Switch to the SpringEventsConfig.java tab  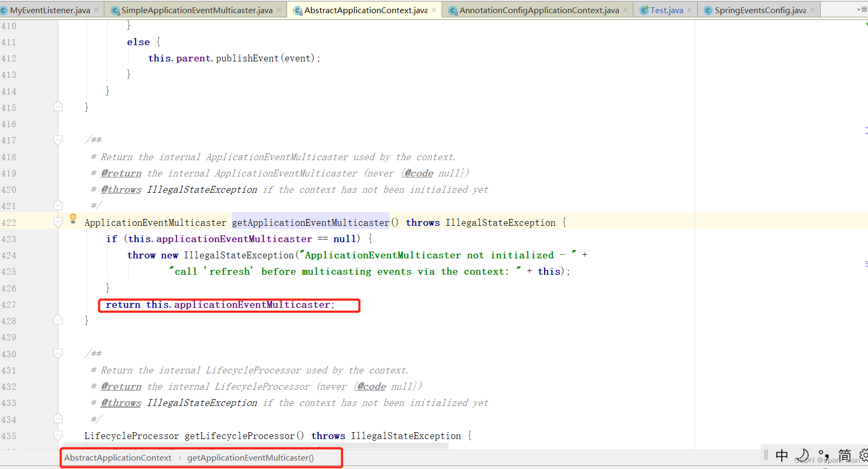pos(760,10)
